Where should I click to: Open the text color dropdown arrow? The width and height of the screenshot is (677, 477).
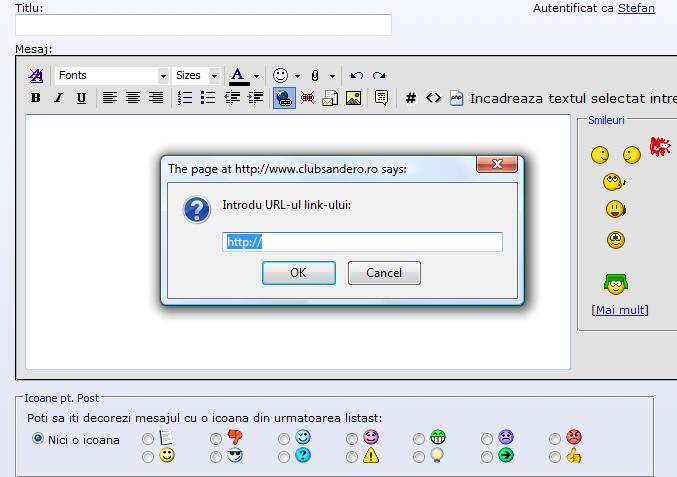tap(256, 75)
